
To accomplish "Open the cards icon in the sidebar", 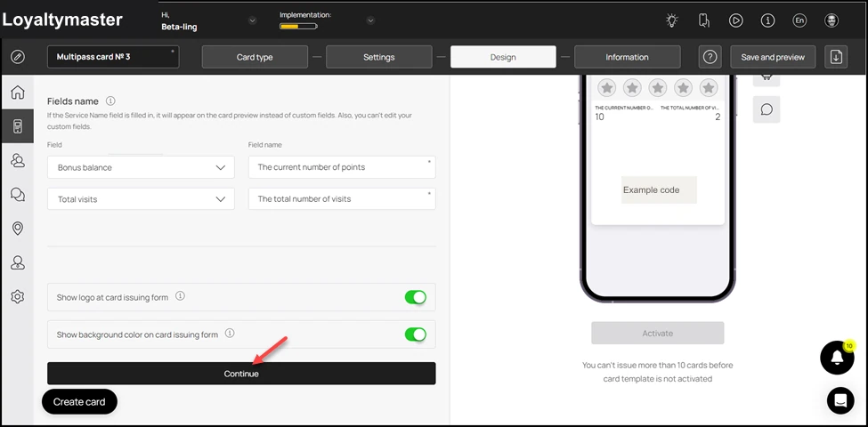I will 18,126.
